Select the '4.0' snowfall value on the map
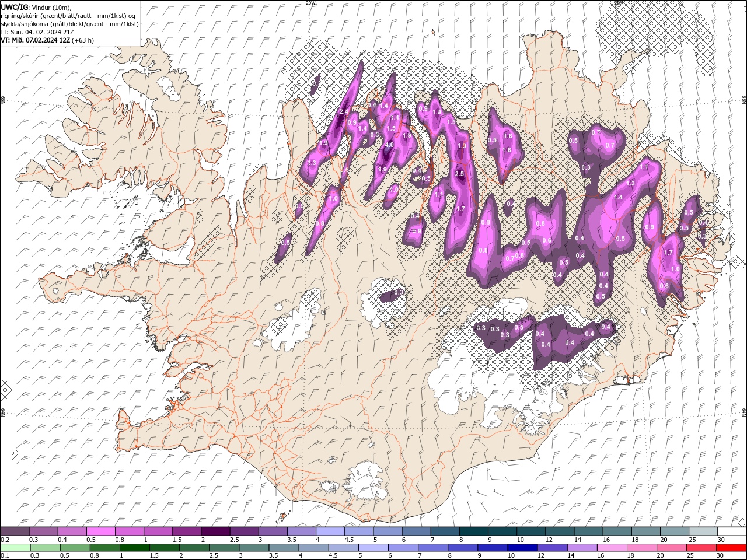747x560 pixels. [389, 145]
